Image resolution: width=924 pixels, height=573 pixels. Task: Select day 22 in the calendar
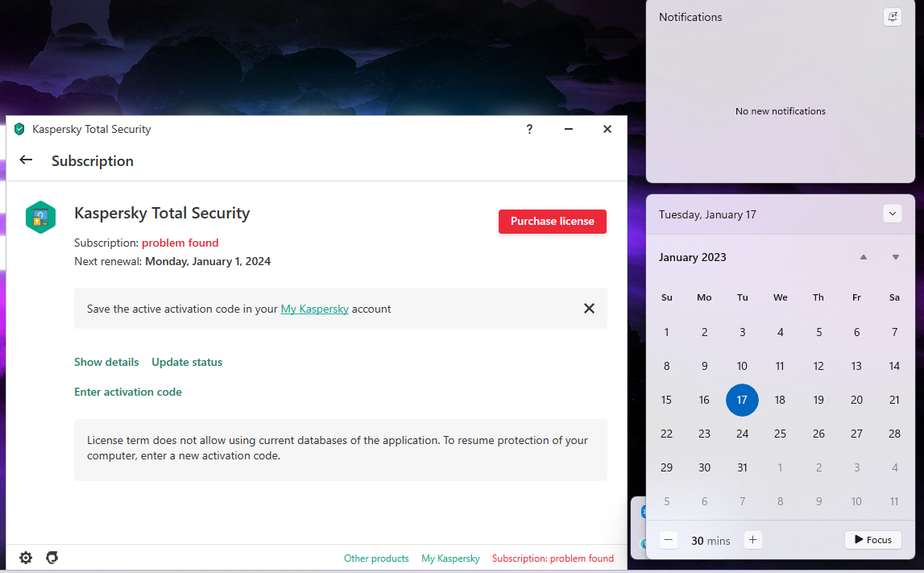coord(666,434)
